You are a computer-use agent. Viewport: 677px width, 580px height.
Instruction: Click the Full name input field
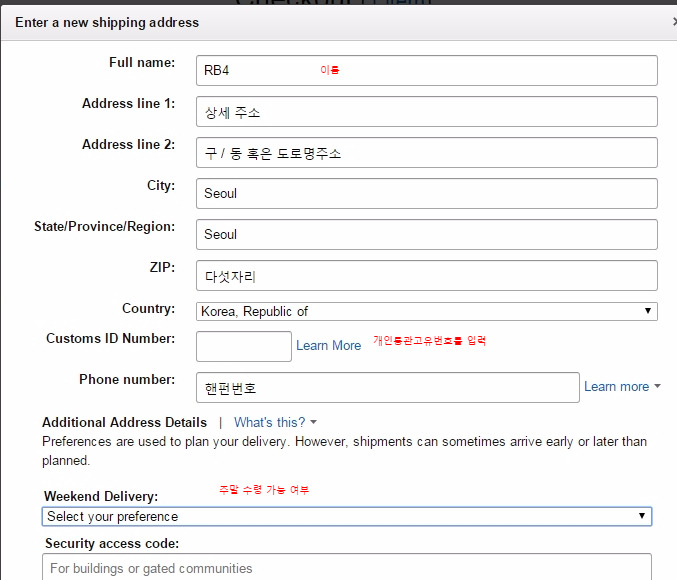(427, 70)
